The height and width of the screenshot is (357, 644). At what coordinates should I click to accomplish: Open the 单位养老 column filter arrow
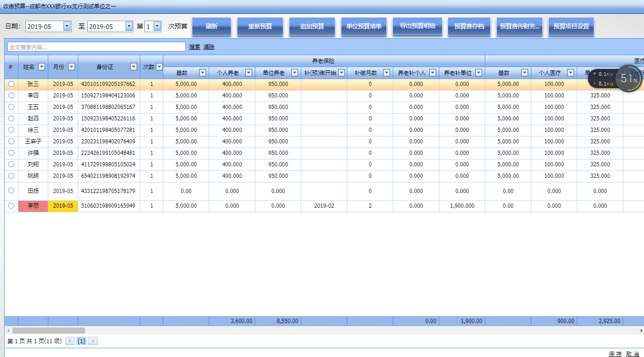[x=294, y=73]
